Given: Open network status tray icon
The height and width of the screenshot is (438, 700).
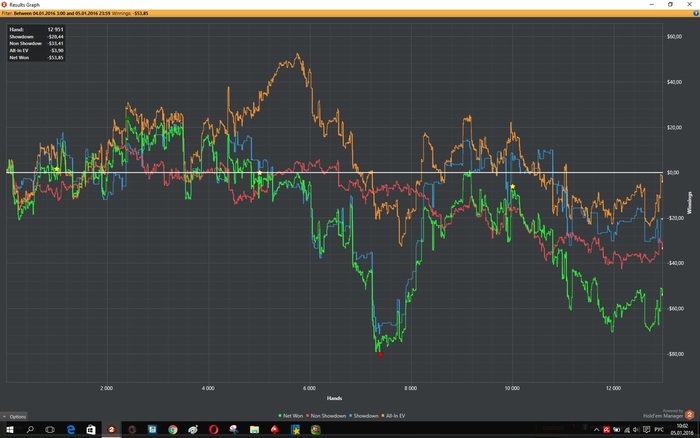Looking at the screenshot, I should pos(627,430).
